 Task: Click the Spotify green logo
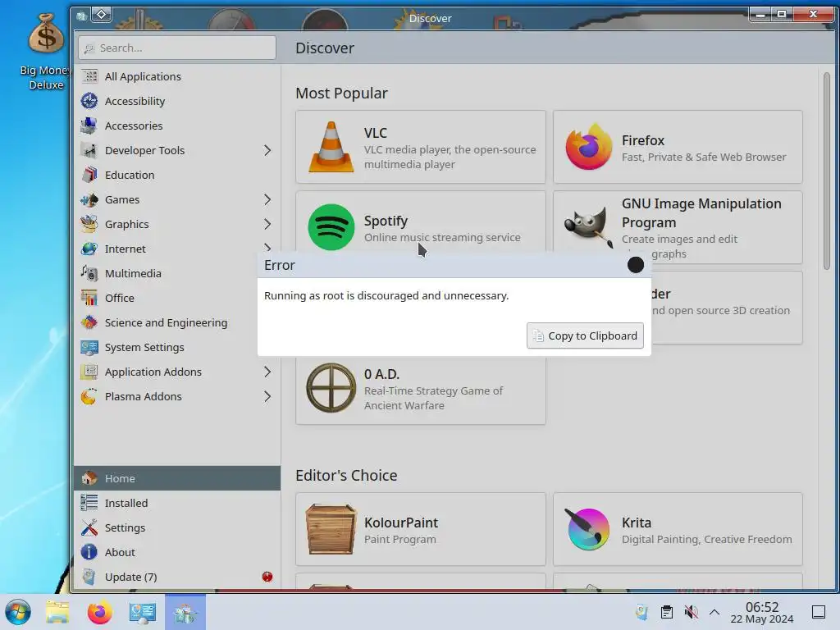click(x=331, y=227)
